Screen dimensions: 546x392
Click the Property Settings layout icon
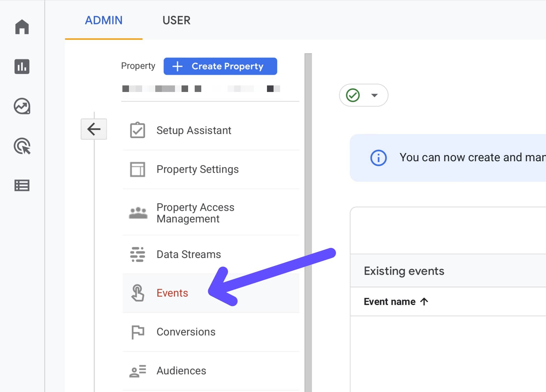137,169
